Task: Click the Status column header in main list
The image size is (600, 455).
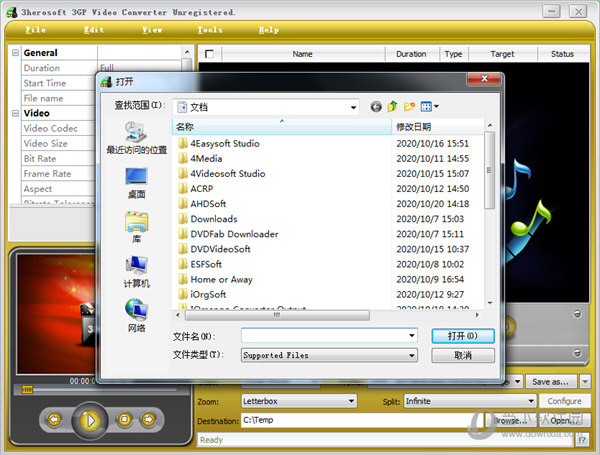Action: click(562, 54)
